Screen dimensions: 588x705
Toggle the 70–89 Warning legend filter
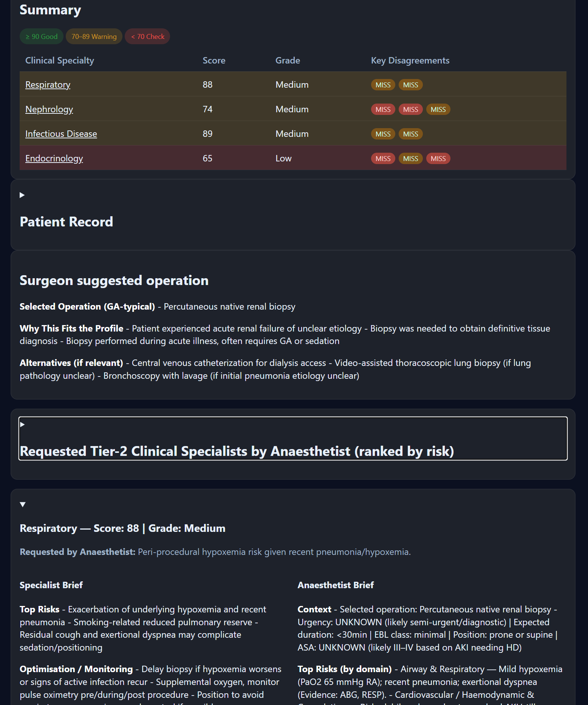point(94,36)
